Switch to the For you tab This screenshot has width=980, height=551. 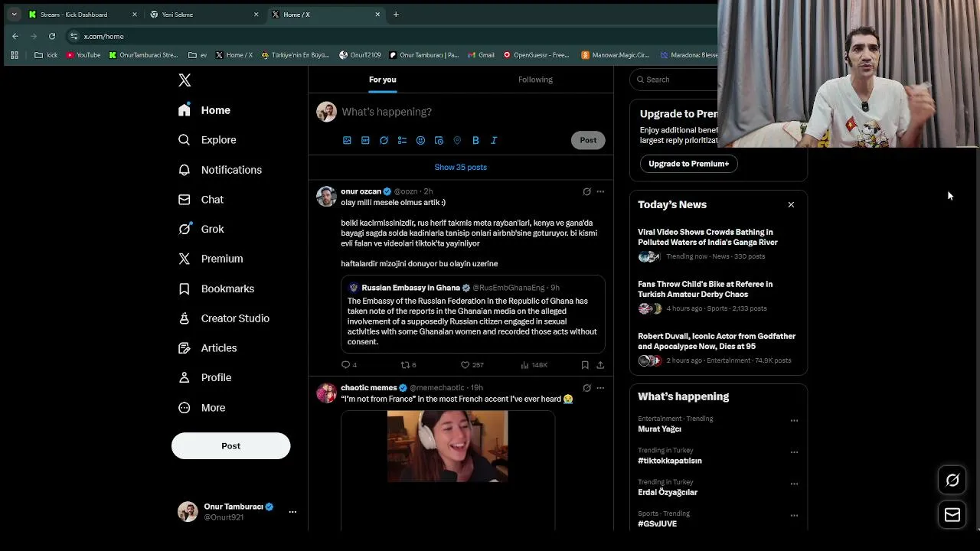(383, 80)
